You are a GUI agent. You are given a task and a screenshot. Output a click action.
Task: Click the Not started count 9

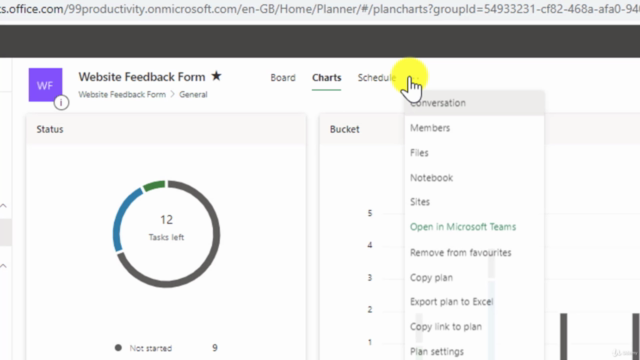click(x=215, y=348)
